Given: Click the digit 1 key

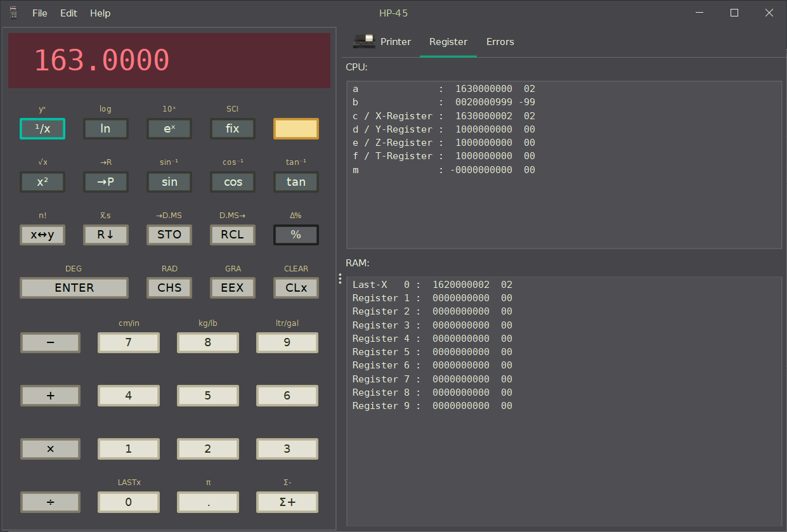Looking at the screenshot, I should point(129,449).
